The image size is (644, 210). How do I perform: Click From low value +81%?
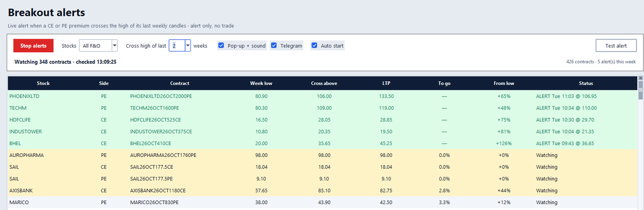coord(503,132)
